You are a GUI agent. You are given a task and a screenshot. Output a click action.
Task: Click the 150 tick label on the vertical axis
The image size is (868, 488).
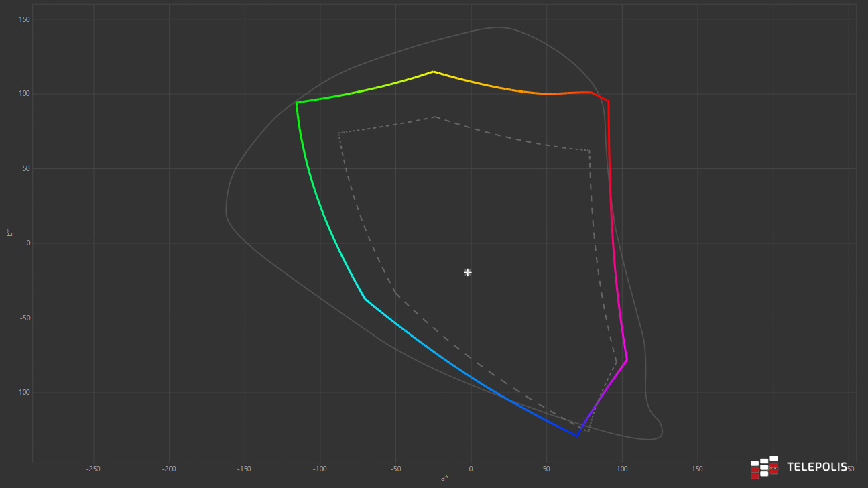click(24, 19)
